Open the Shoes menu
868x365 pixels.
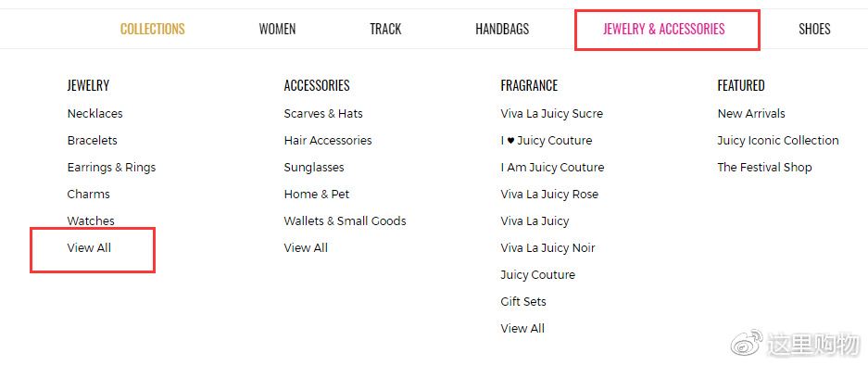click(x=814, y=29)
